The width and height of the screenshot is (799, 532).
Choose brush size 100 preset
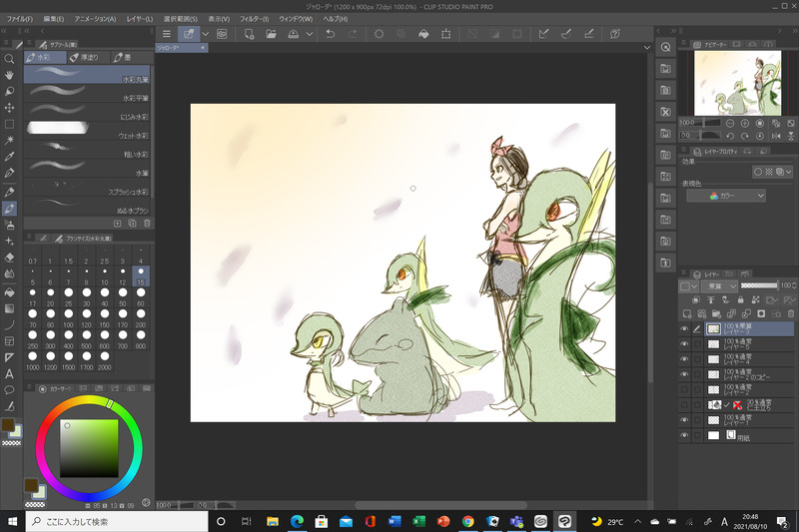[68, 318]
